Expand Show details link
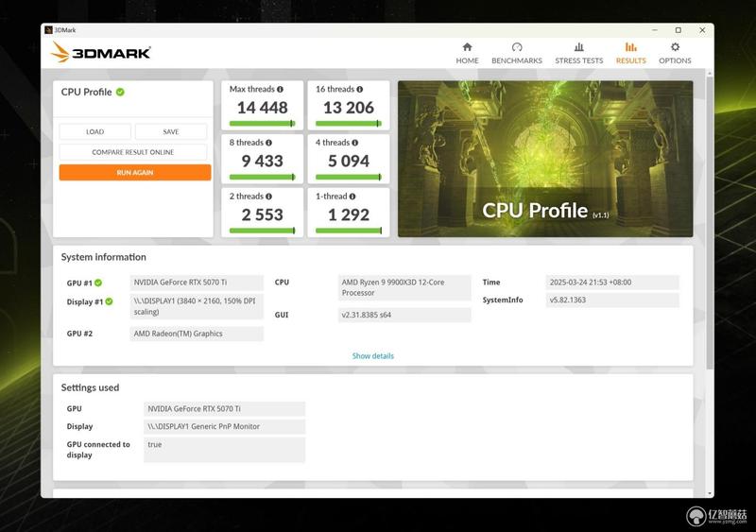The image size is (756, 532). 372,356
